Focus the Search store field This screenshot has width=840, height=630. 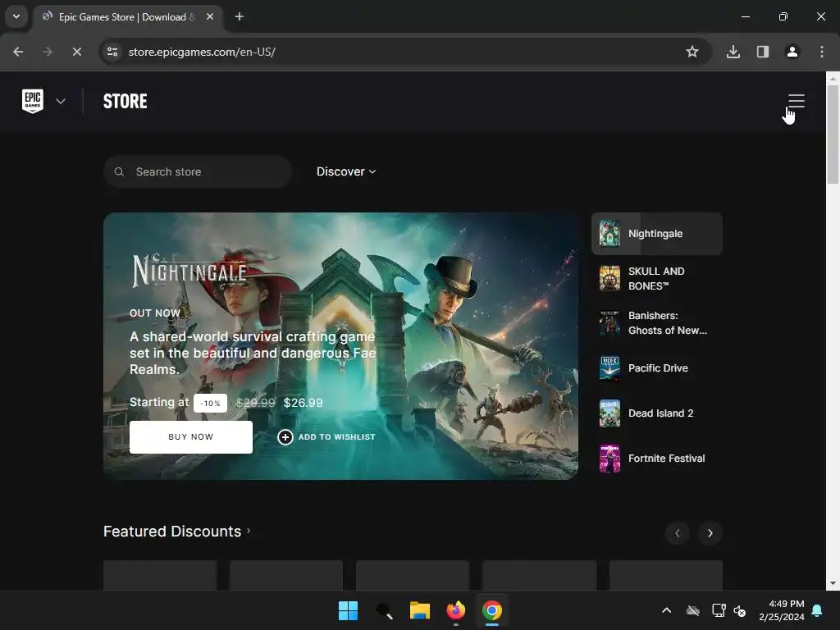[x=198, y=171]
